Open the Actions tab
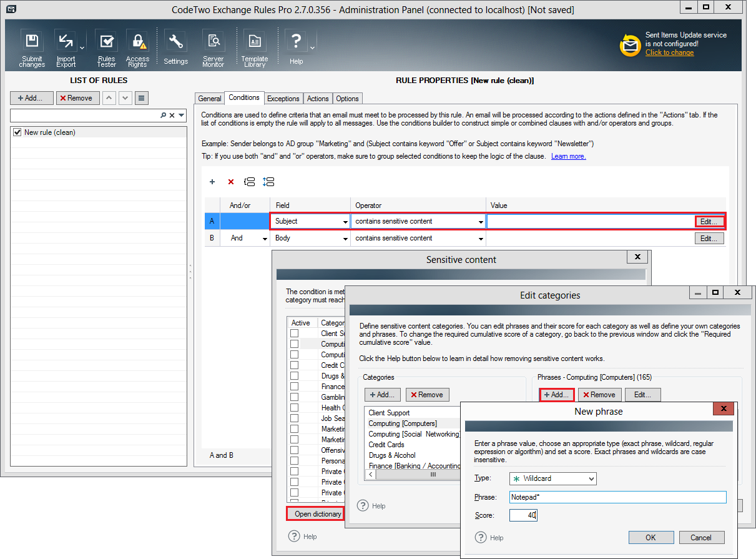Image resolution: width=756 pixels, height=559 pixels. [318, 99]
